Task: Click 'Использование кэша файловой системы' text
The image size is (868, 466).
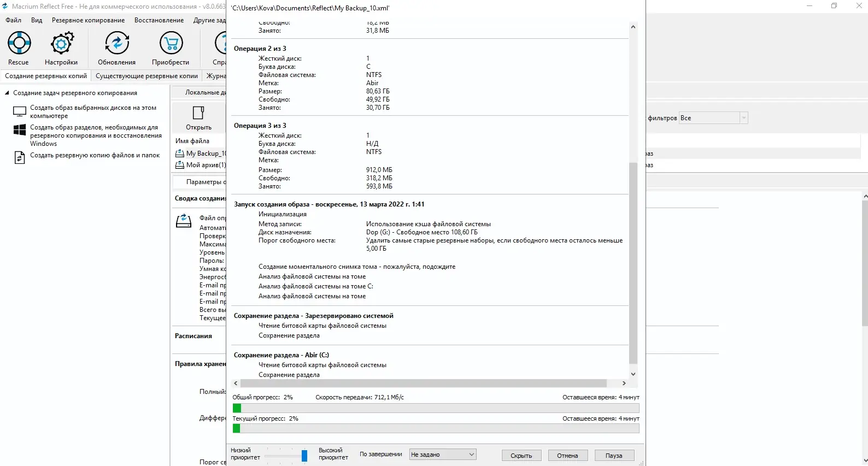Action: (429, 224)
